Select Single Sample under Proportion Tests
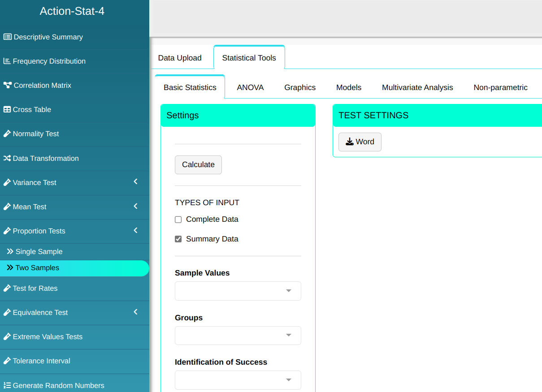542x392 pixels. click(39, 252)
